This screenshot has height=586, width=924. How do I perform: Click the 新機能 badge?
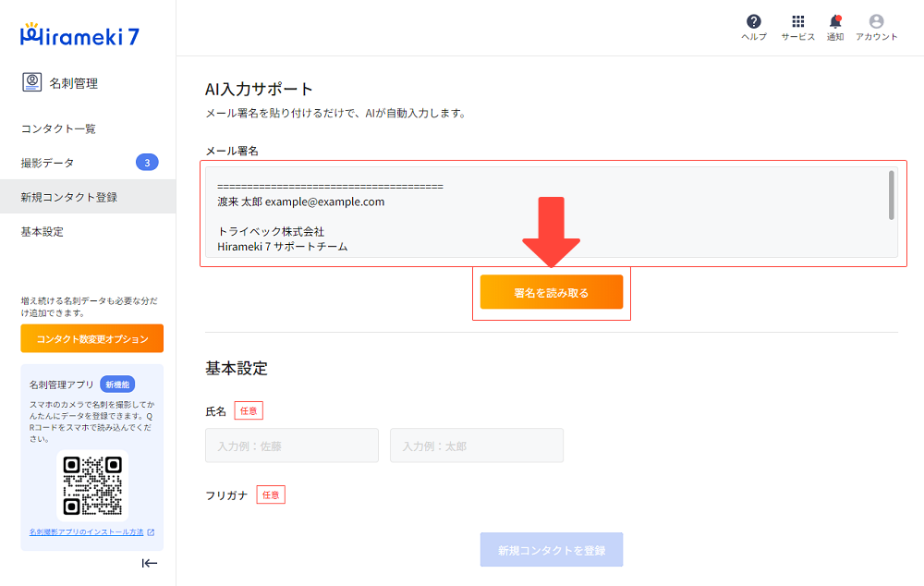(117, 385)
